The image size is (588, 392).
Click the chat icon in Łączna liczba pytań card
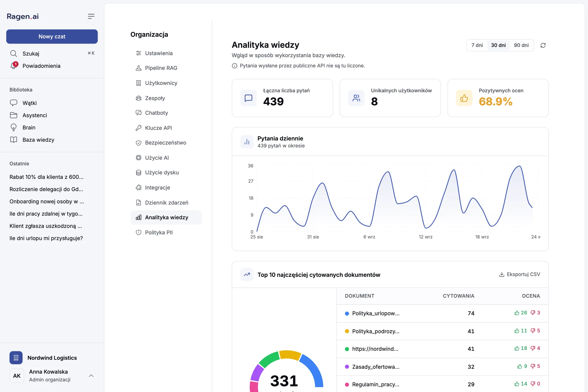248,98
